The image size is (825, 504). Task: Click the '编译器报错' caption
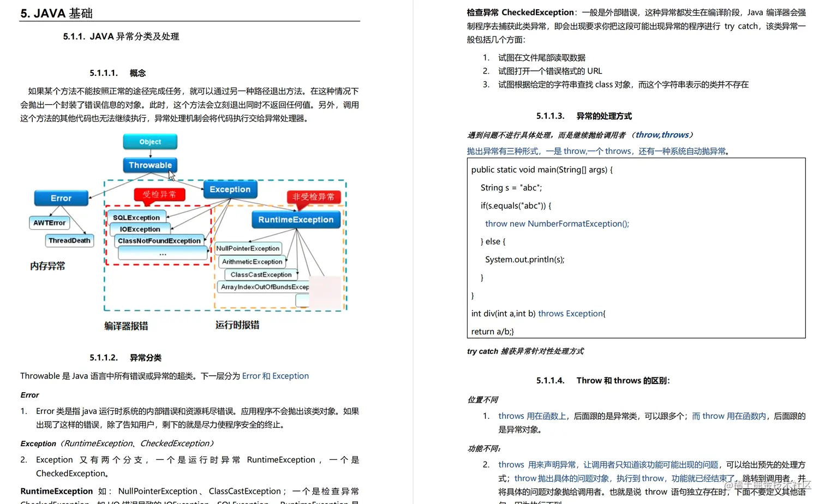pos(126,326)
